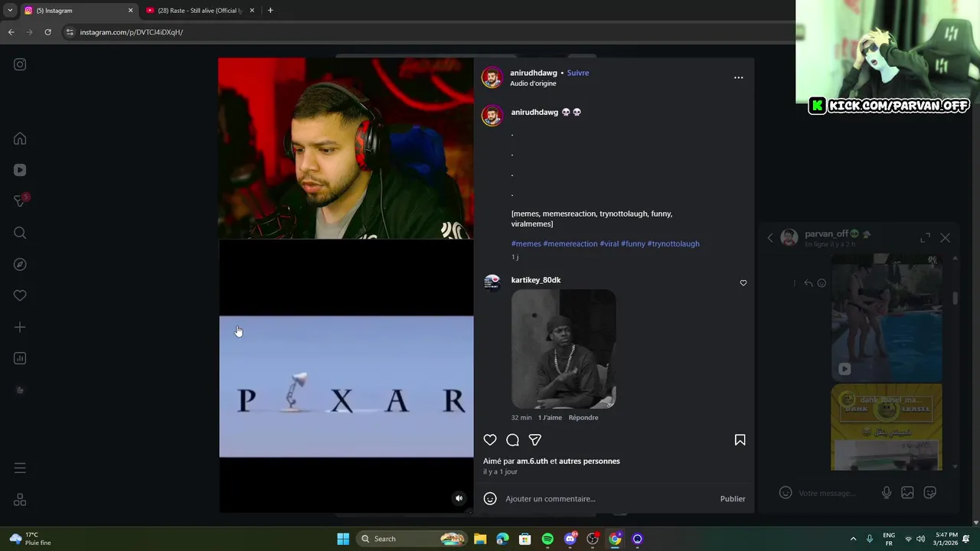Viewport: 980px width, 551px height.
Task: Go back with the chat panel chevron
Action: coord(770,238)
